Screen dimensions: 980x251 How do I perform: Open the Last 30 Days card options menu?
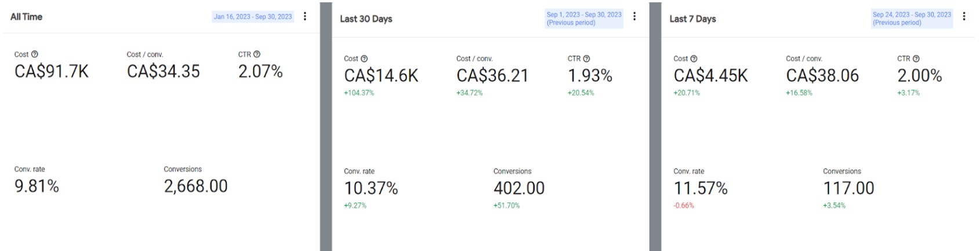pyautogui.click(x=634, y=16)
